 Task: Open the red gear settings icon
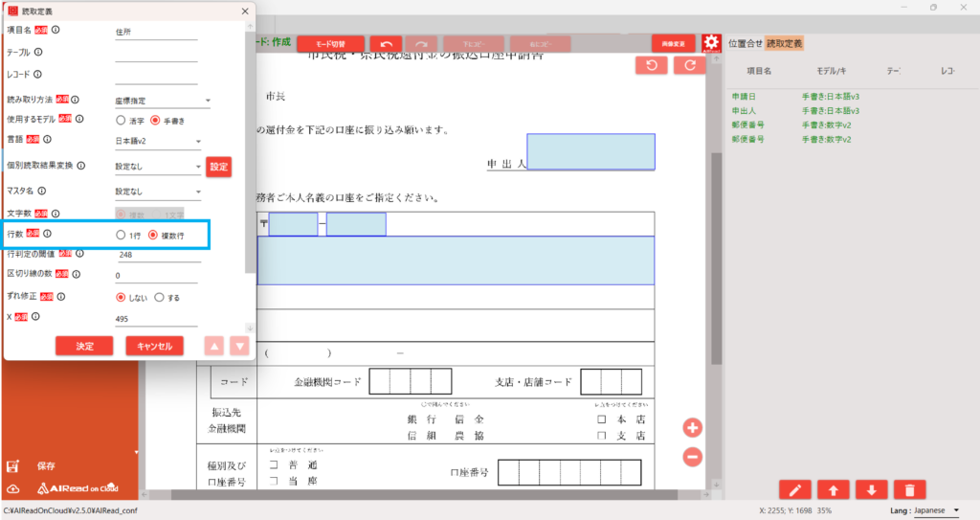pyautogui.click(x=711, y=43)
